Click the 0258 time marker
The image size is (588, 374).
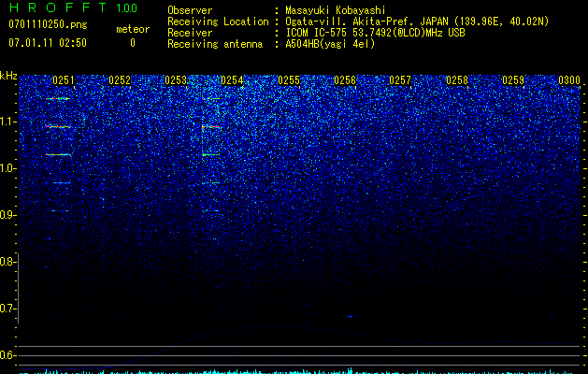point(457,80)
